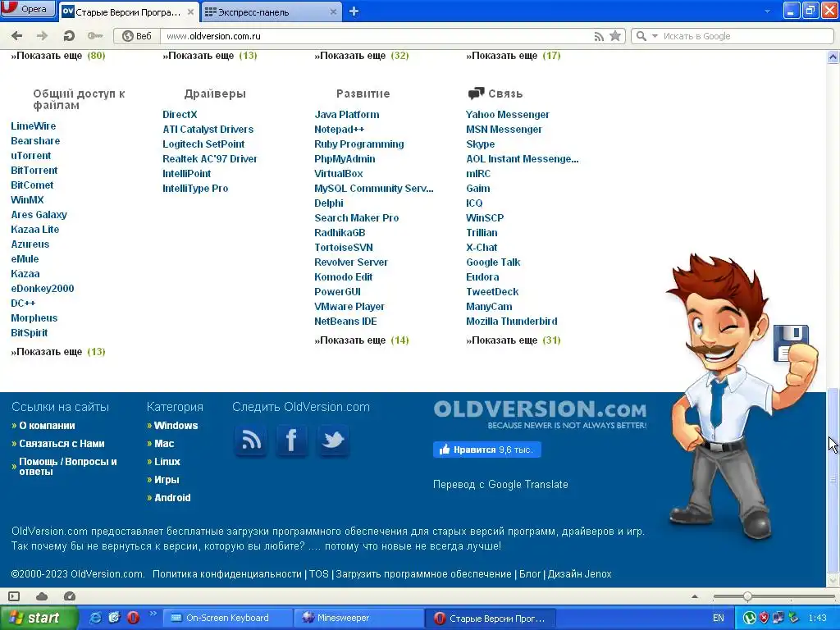The height and width of the screenshot is (630, 840).
Task: Open the Notepad++ link
Action: (x=339, y=129)
